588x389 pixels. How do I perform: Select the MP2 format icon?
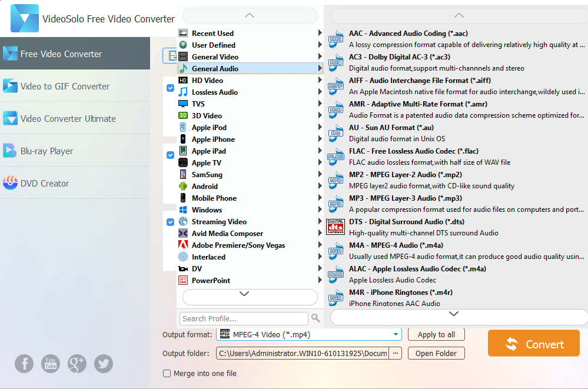[335, 181]
